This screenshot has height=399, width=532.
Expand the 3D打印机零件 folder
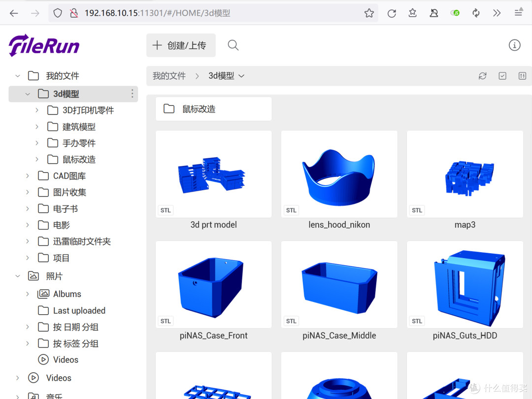[37, 110]
